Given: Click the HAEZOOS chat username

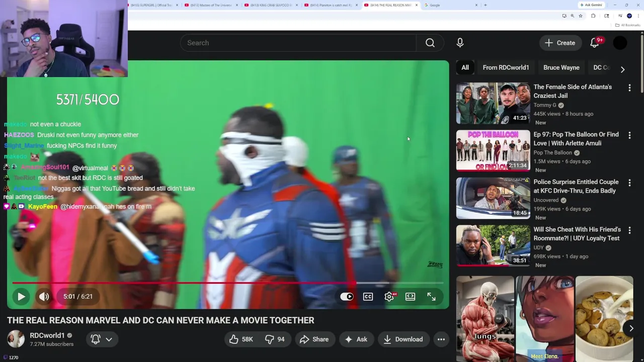Looking at the screenshot, I should point(19,135).
